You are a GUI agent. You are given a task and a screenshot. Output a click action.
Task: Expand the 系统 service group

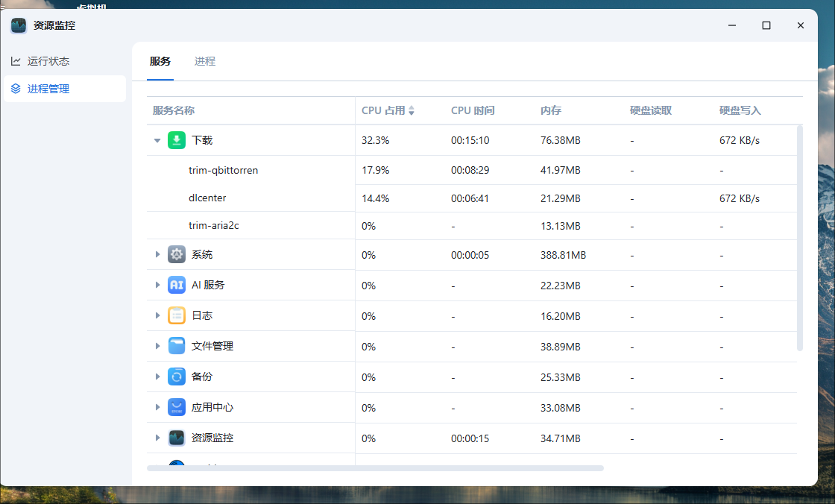click(157, 254)
